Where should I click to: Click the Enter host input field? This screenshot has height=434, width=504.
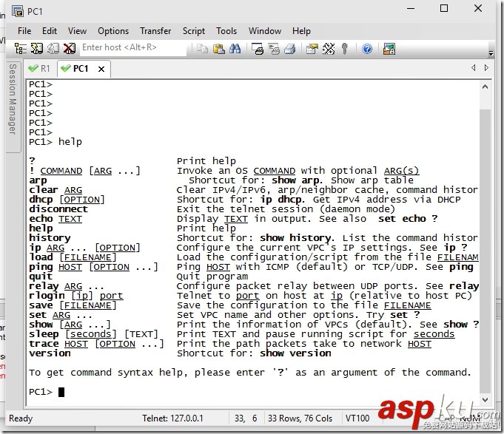tap(133, 48)
